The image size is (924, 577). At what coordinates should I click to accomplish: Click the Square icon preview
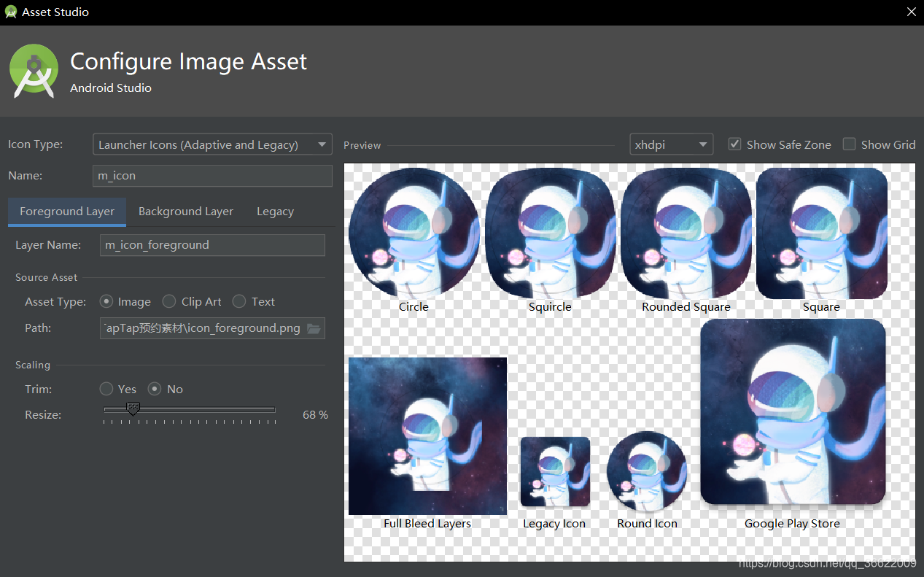[822, 233]
